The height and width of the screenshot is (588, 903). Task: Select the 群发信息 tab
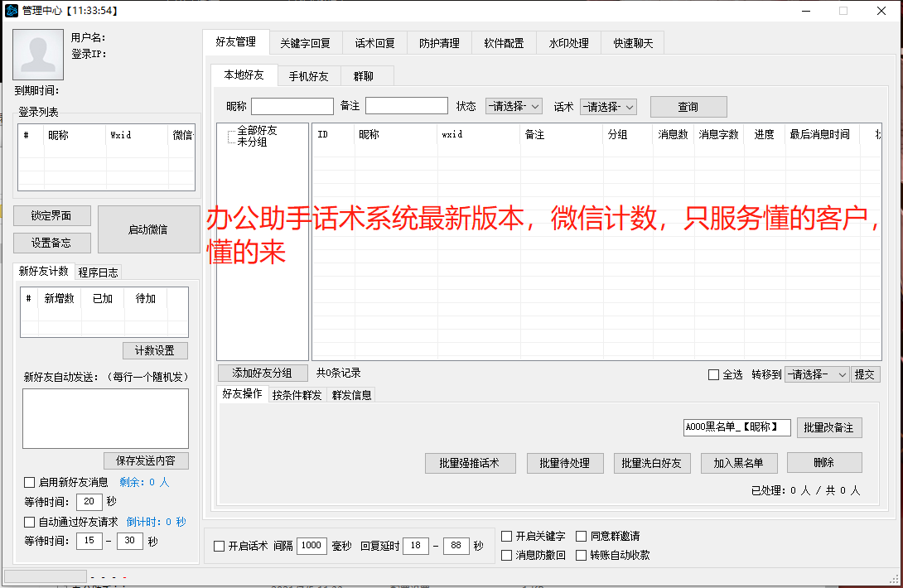click(352, 395)
